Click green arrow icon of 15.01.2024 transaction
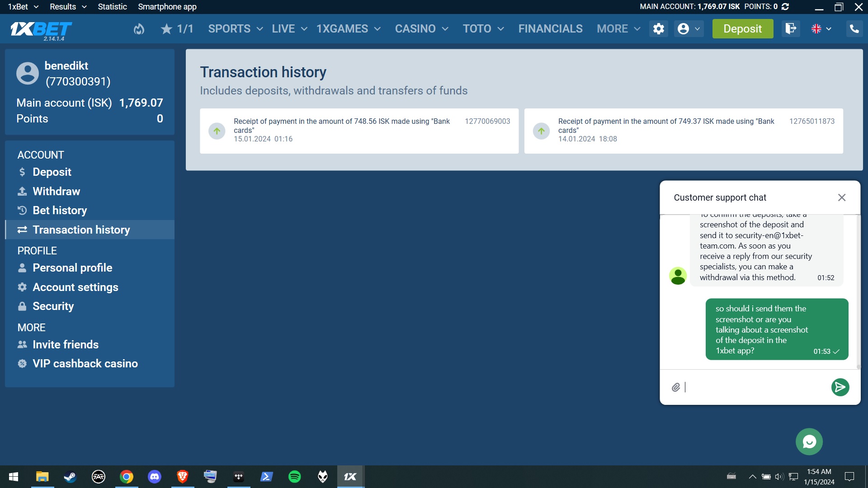The width and height of the screenshot is (868, 488). [x=217, y=131]
